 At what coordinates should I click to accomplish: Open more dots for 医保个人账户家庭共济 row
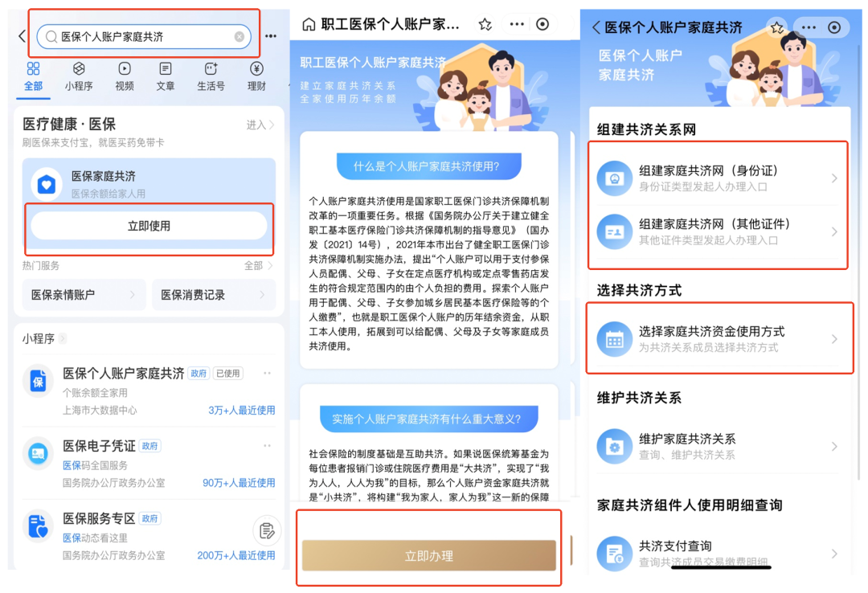[x=268, y=373]
